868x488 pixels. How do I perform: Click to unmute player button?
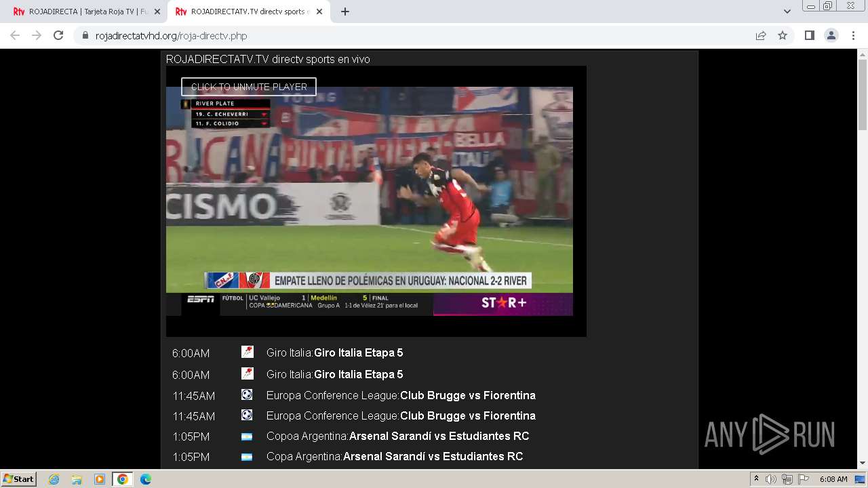[249, 87]
